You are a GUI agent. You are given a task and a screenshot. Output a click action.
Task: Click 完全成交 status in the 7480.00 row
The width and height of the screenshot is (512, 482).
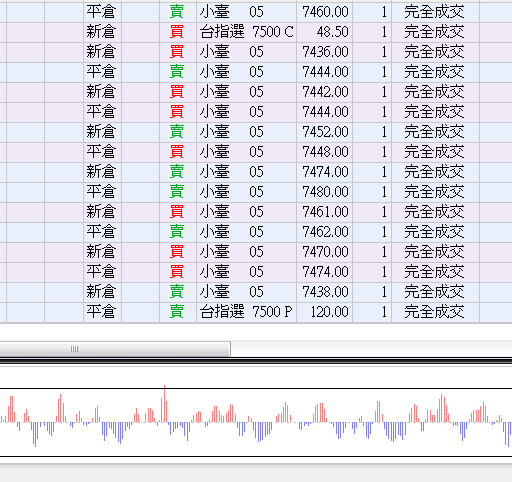(434, 192)
